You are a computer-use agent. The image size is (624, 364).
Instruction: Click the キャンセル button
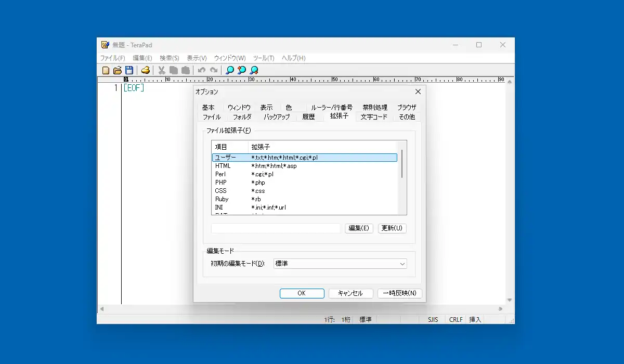point(350,293)
